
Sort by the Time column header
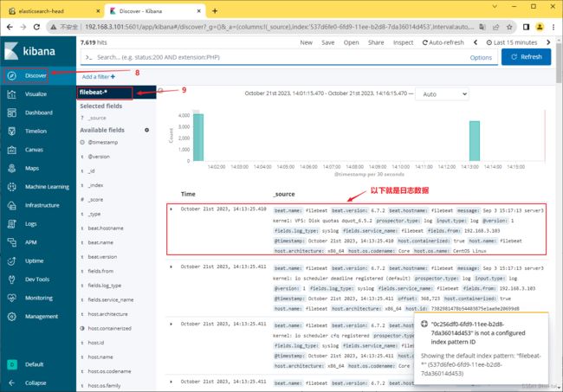(188, 194)
